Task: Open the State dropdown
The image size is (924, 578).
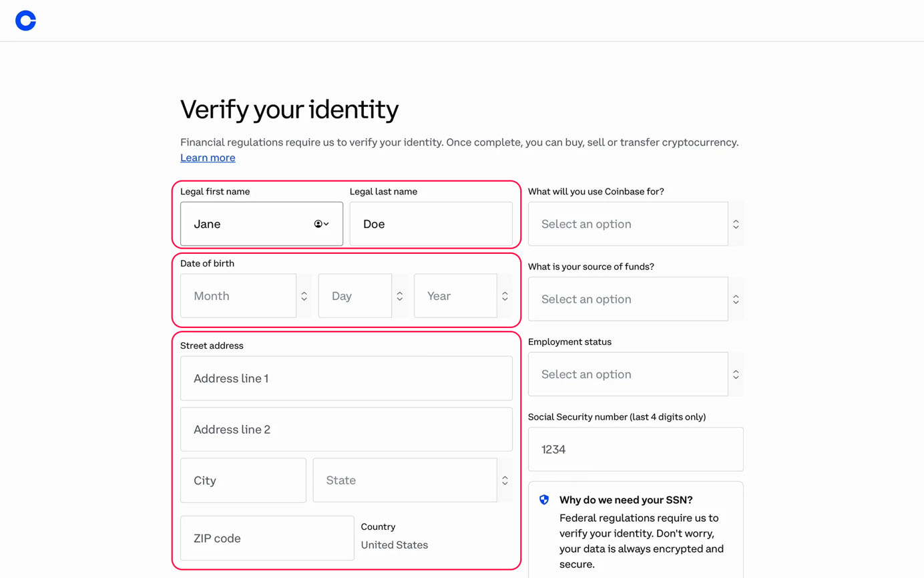Action: (405, 480)
